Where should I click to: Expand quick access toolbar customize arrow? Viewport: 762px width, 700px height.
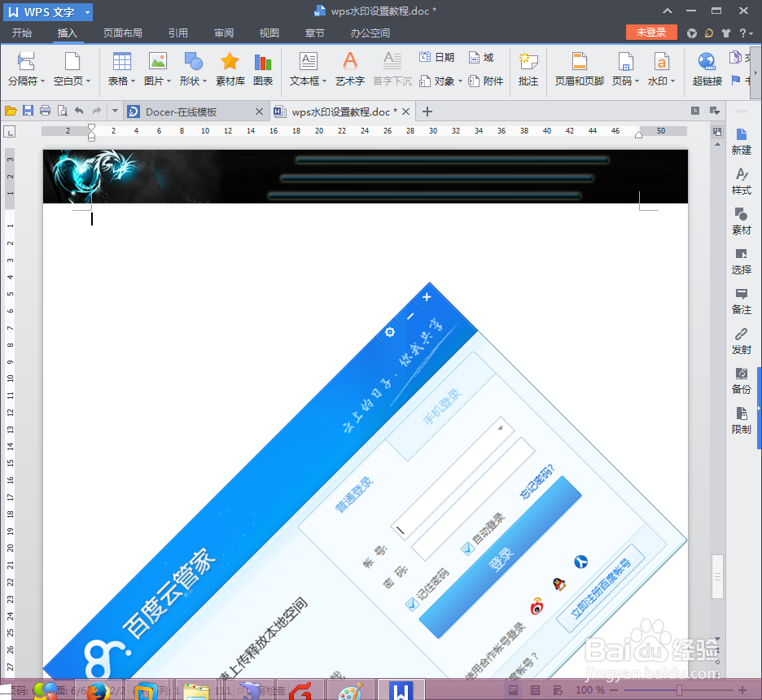click(x=115, y=112)
